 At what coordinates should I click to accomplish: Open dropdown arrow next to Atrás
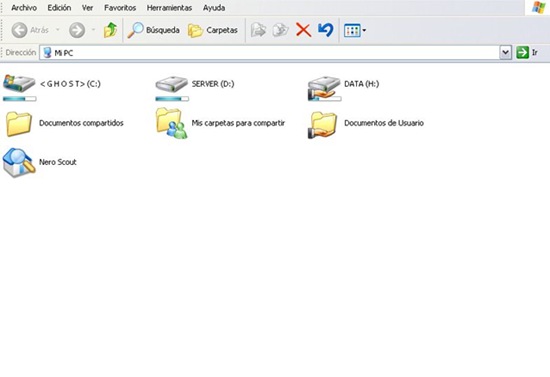[58, 30]
